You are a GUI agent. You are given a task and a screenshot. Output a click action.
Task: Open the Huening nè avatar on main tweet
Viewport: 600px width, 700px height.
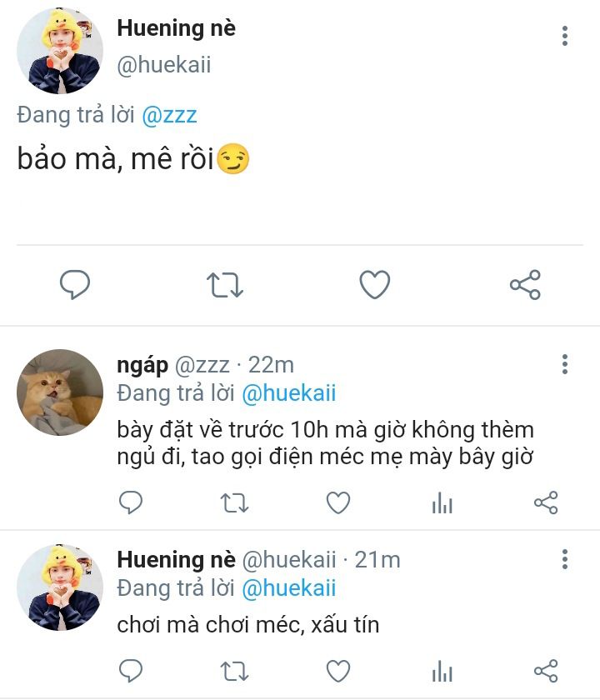pyautogui.click(x=60, y=52)
